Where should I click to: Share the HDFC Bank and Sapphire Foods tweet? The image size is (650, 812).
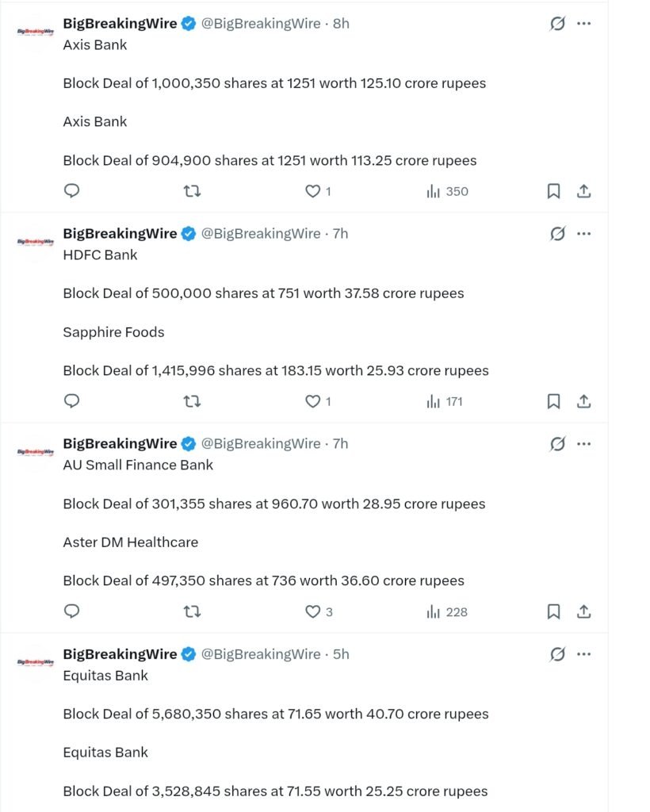pos(583,401)
